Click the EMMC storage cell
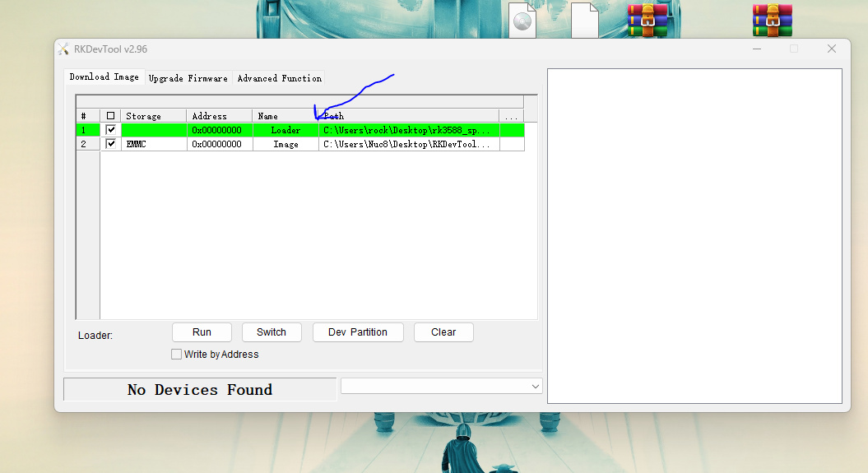This screenshot has height=473, width=868. tap(153, 144)
